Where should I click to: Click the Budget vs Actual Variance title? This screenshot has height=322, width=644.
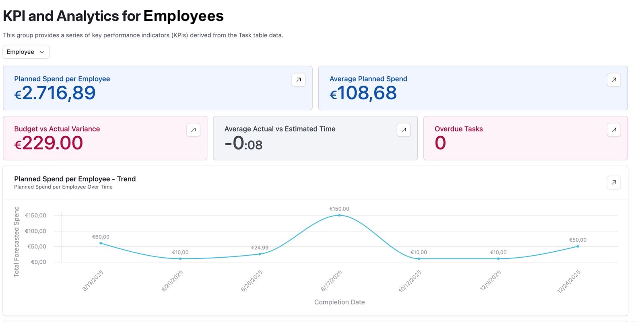coord(57,129)
